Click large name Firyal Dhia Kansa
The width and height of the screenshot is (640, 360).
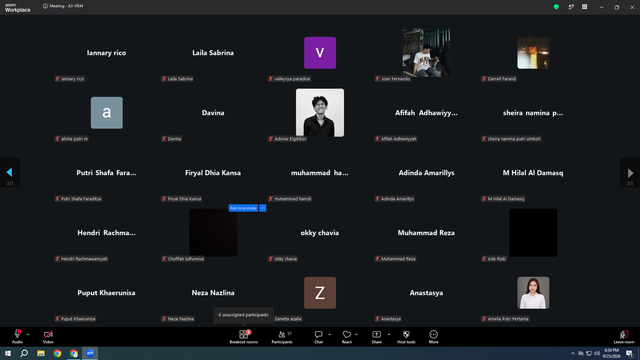[x=213, y=173]
